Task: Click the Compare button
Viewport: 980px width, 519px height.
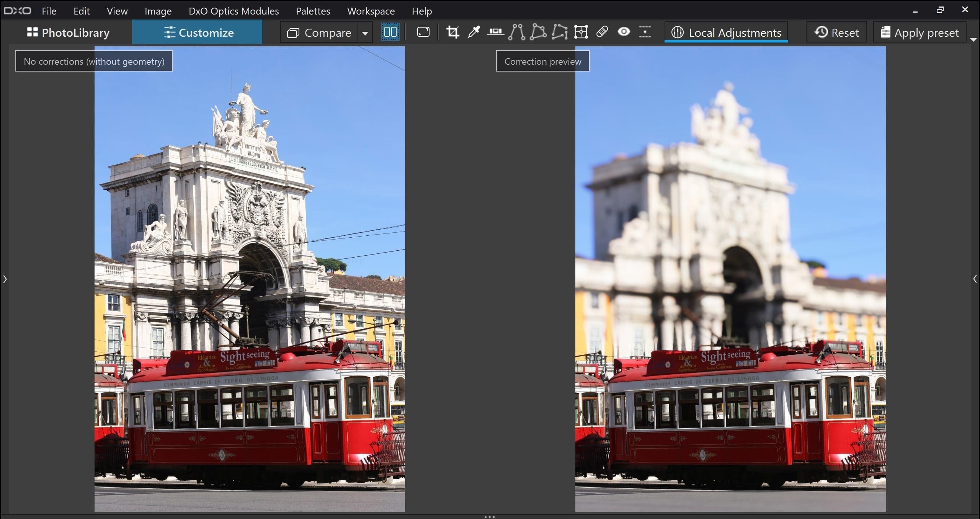Action: 319,32
